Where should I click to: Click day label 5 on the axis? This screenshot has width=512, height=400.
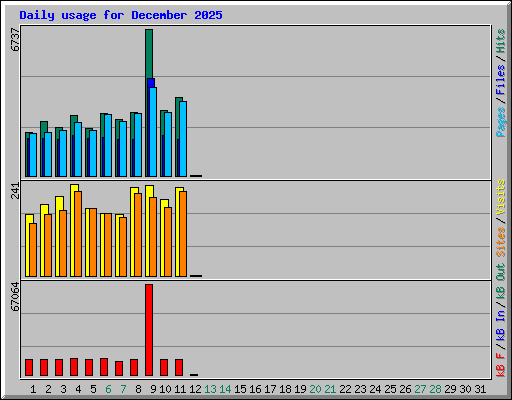pyautogui.click(x=93, y=389)
